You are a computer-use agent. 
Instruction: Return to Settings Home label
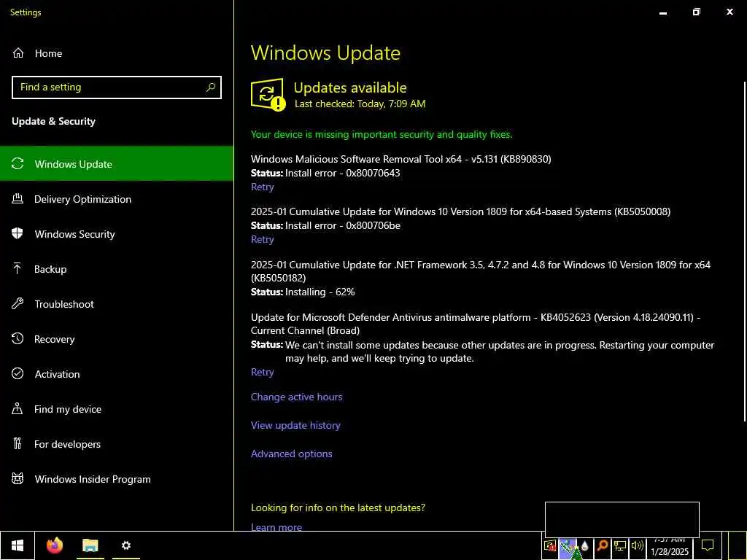(x=49, y=53)
